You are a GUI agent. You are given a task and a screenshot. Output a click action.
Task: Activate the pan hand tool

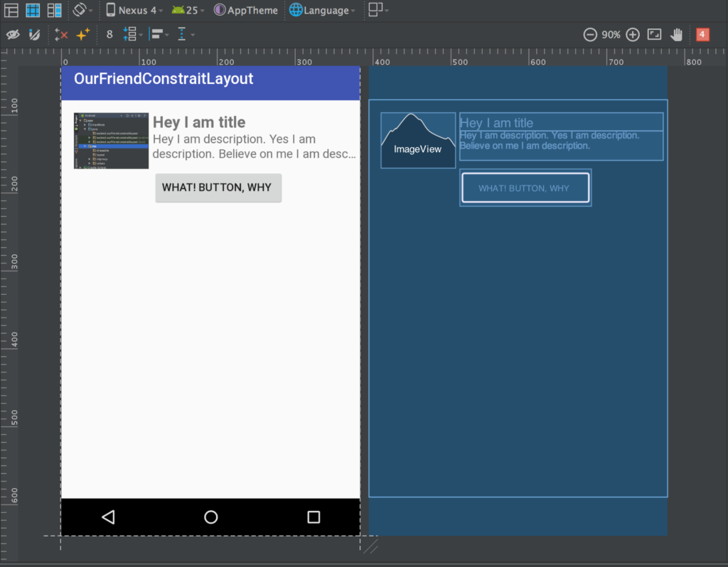(x=677, y=35)
